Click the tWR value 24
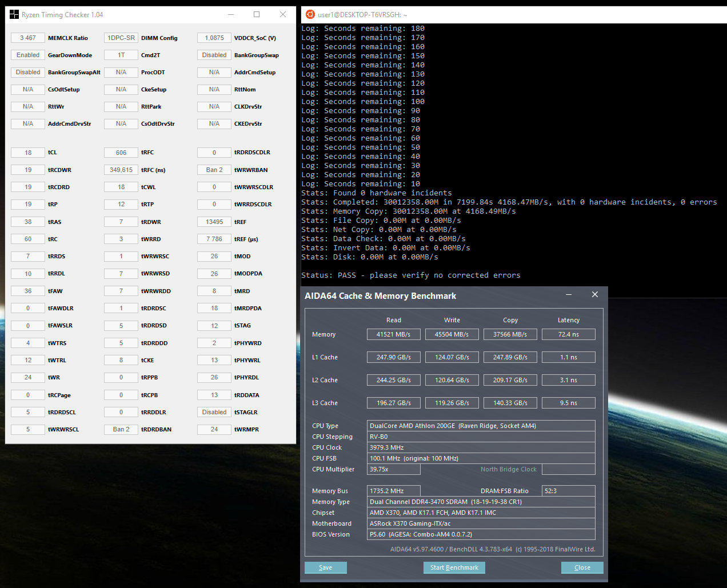Screen dimensions: 727x588 (28, 377)
